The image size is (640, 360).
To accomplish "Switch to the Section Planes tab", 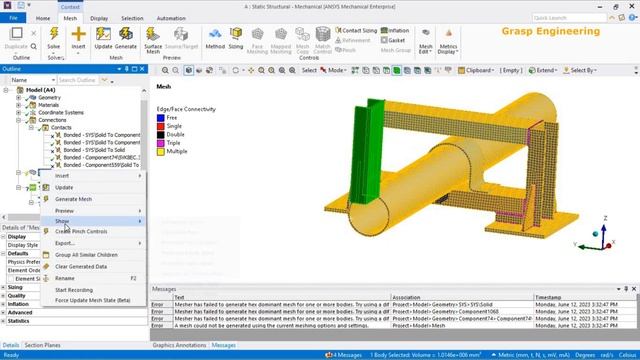I will tap(42, 345).
